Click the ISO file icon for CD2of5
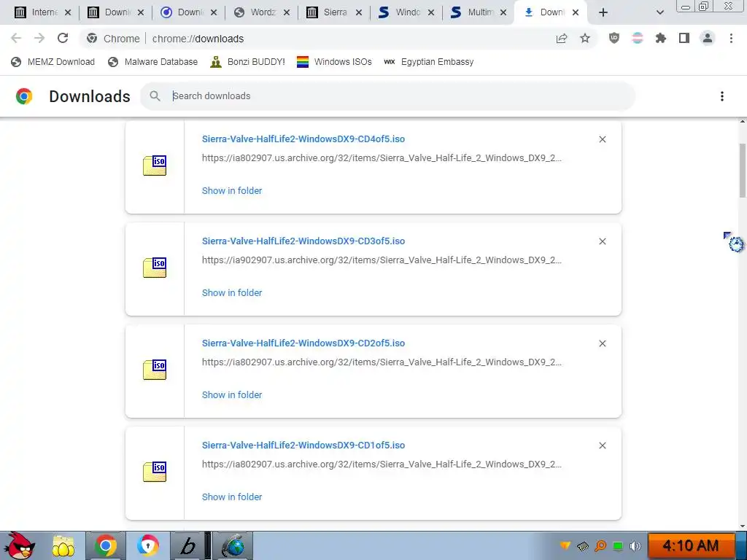747x560 pixels. (x=155, y=370)
